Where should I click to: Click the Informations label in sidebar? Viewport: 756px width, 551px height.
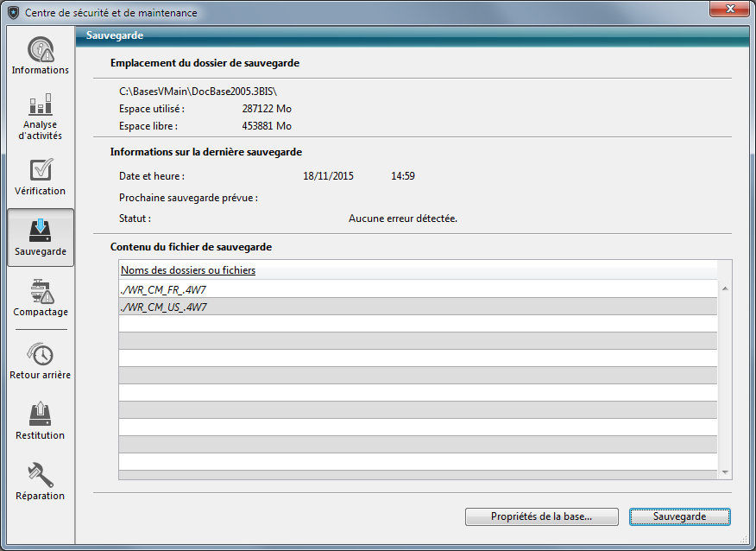(40, 70)
